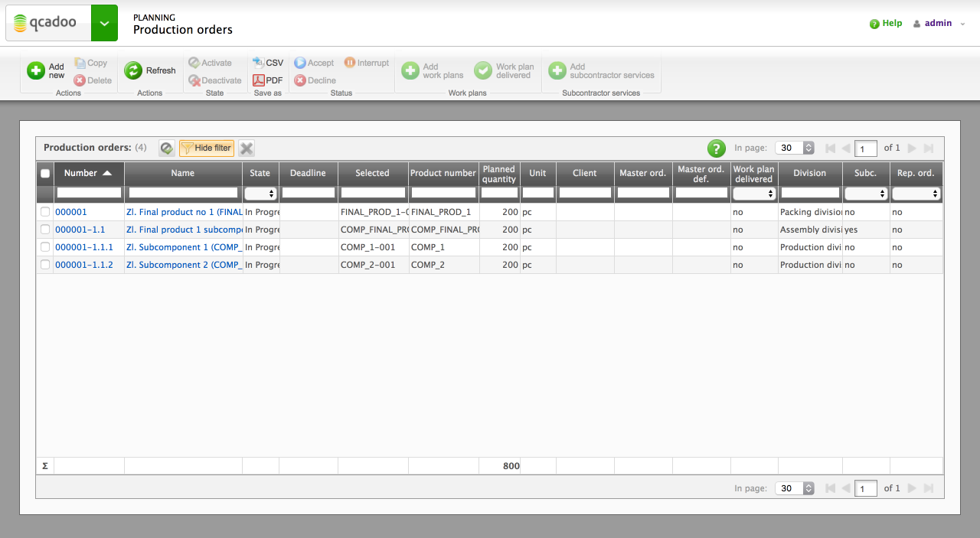Select all orders with header checkbox
The image size is (980, 538).
pos(44,173)
